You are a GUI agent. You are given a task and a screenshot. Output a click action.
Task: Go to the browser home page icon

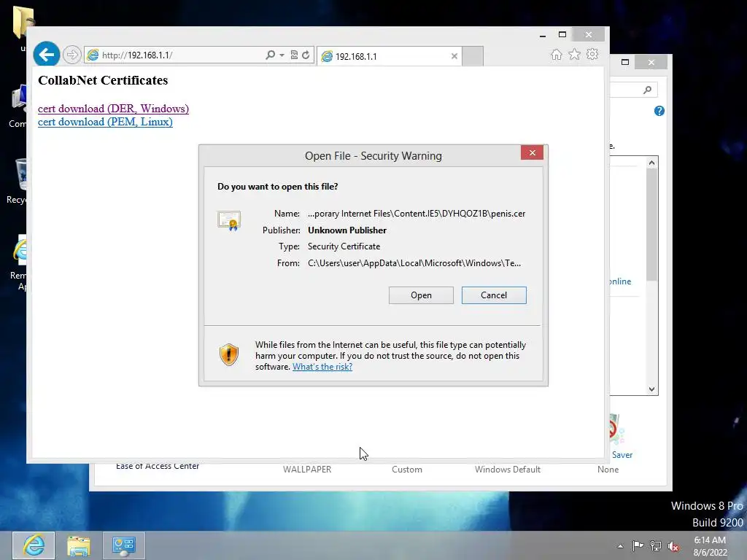tap(556, 54)
